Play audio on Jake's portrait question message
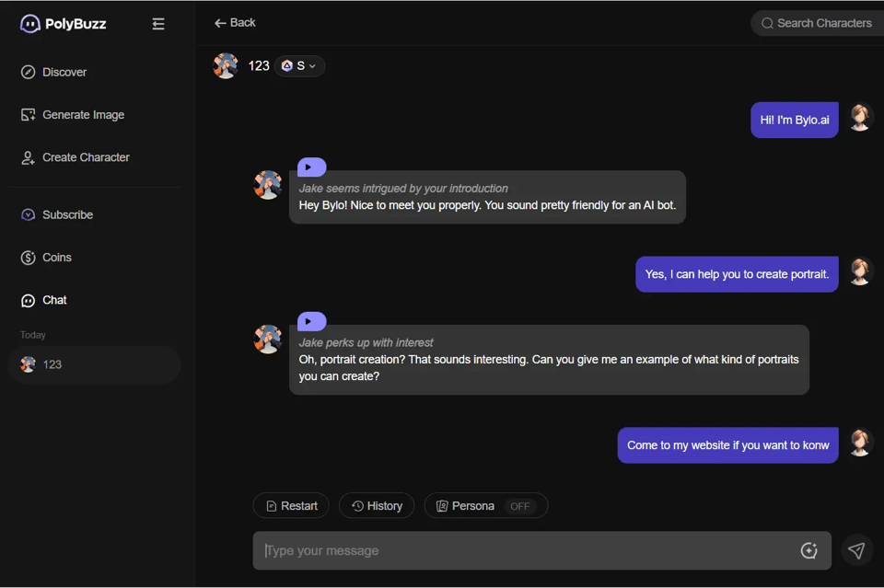Image resolution: width=884 pixels, height=588 pixels. 311,320
